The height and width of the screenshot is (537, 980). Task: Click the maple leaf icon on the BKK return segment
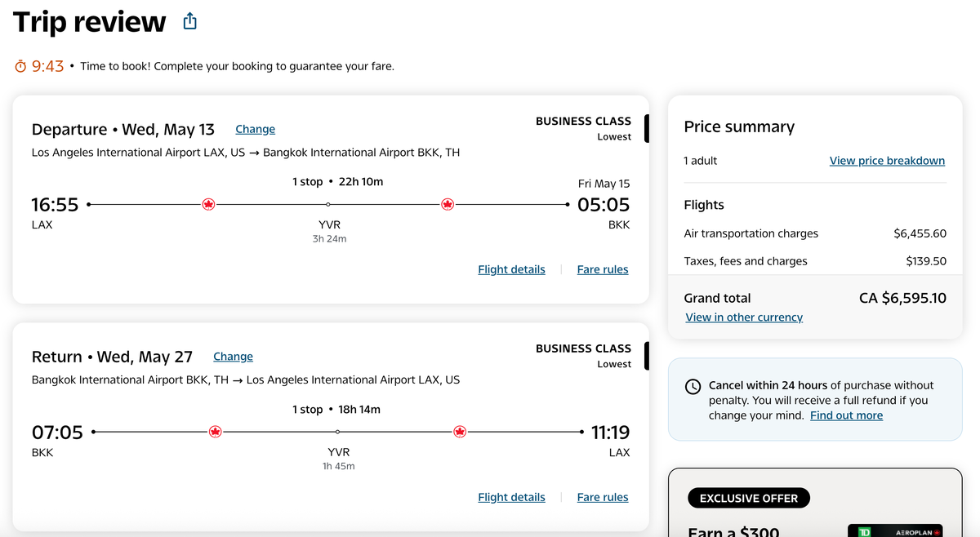click(x=215, y=432)
